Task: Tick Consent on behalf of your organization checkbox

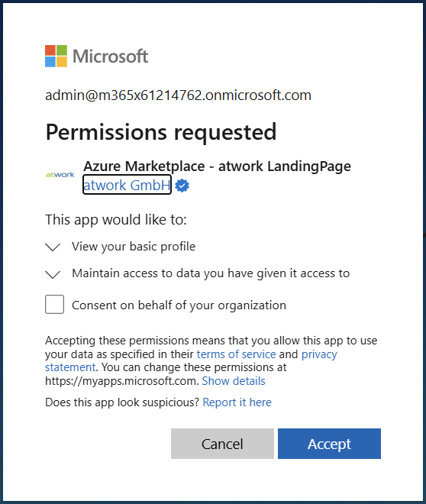Action: 55,304
